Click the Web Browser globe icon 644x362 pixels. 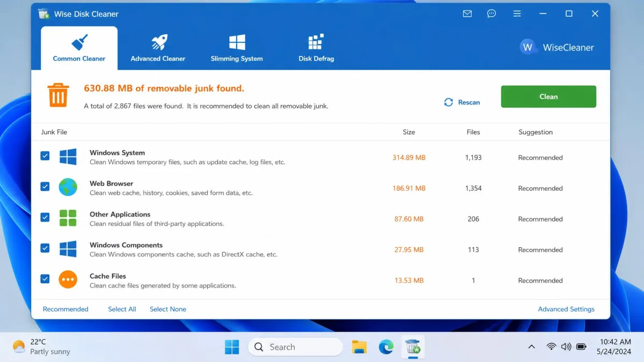pyautogui.click(x=68, y=188)
